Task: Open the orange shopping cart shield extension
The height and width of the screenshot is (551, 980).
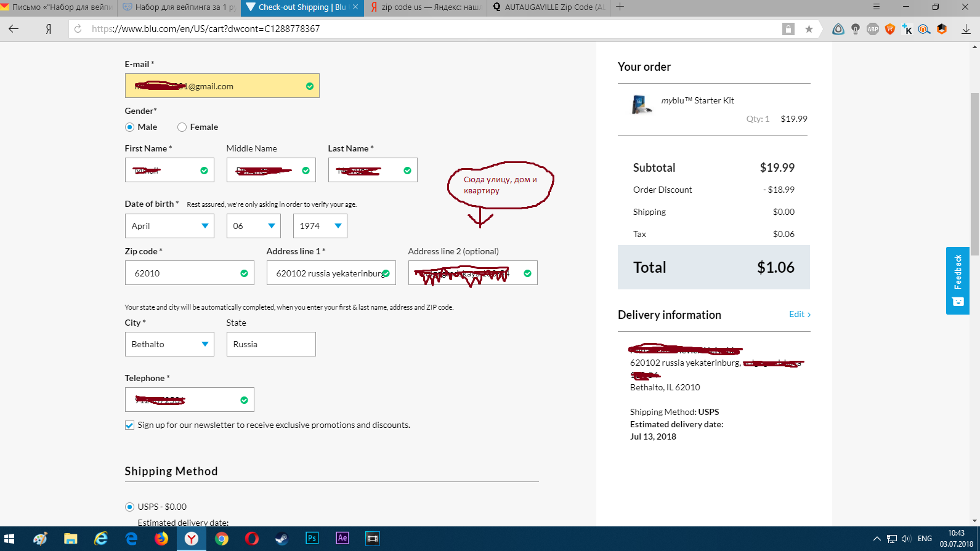Action: (890, 29)
